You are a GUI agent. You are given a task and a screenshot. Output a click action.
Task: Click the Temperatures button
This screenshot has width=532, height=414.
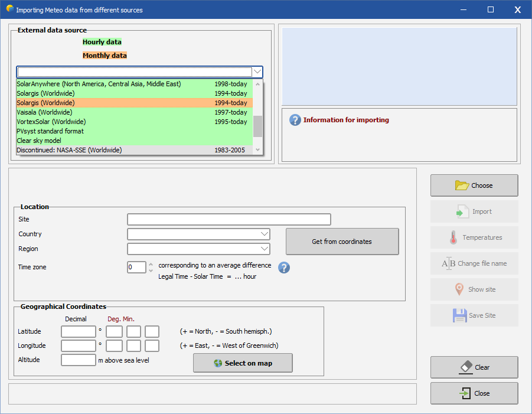point(474,237)
